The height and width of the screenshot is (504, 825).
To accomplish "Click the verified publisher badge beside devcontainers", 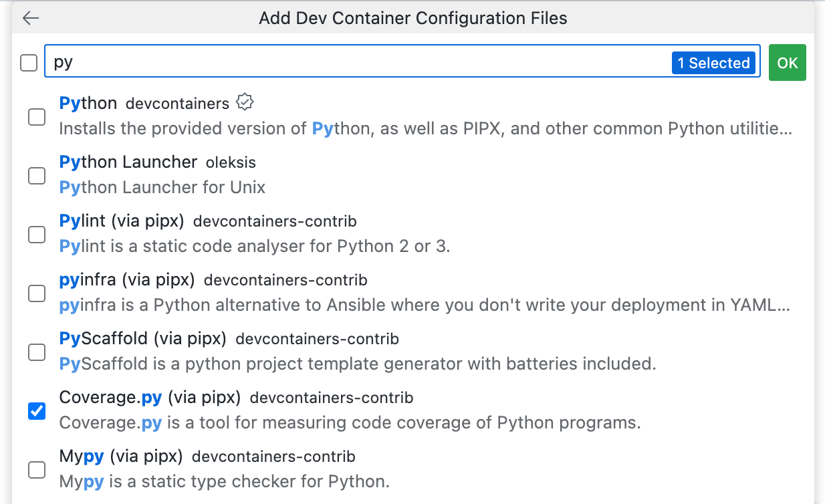I will click(245, 102).
